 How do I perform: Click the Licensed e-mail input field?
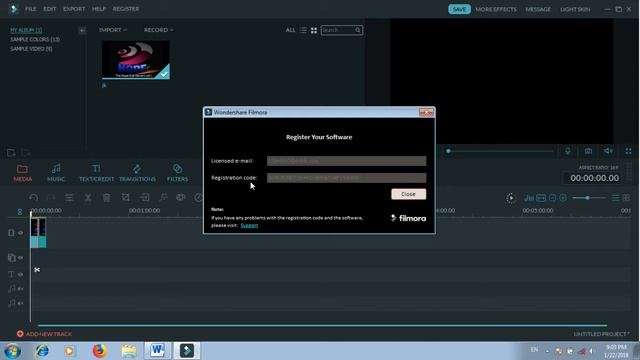pos(347,161)
